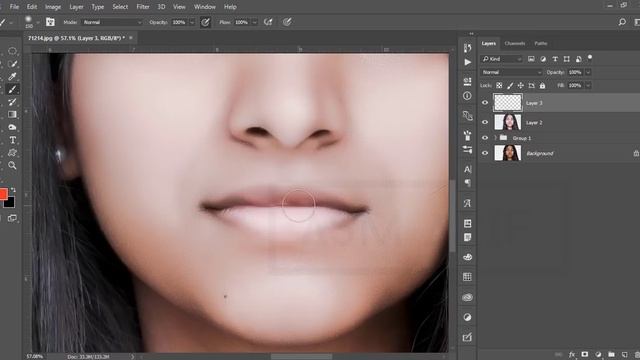
Task: Select the History Brush tool
Action: coord(12,102)
